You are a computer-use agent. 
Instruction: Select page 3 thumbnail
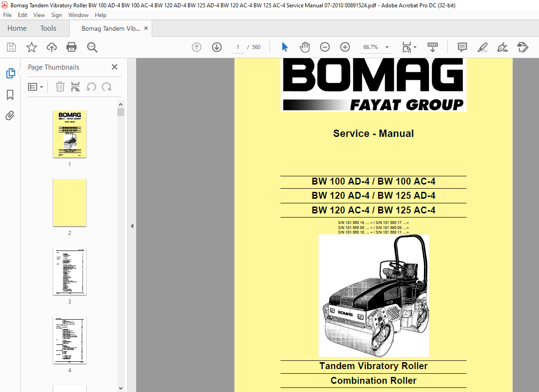click(x=70, y=272)
